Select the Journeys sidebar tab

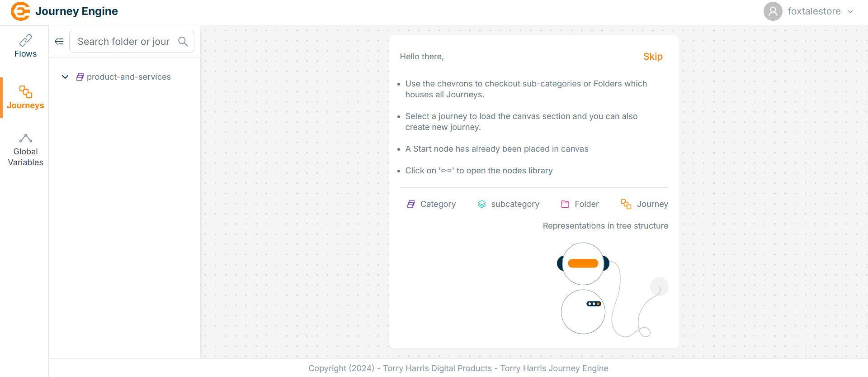[25, 98]
